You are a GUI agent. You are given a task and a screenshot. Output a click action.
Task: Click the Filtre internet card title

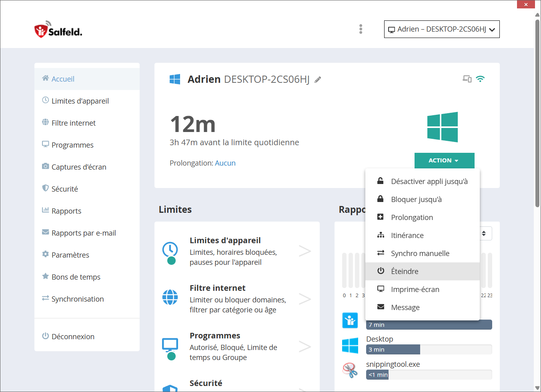click(x=217, y=288)
